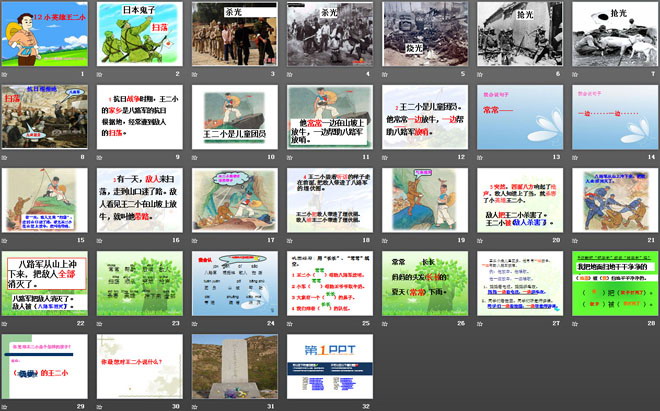Select slide 15 hillside illustration
Image resolution: width=660 pixels, height=411 pixels.
pyautogui.click(x=45, y=200)
